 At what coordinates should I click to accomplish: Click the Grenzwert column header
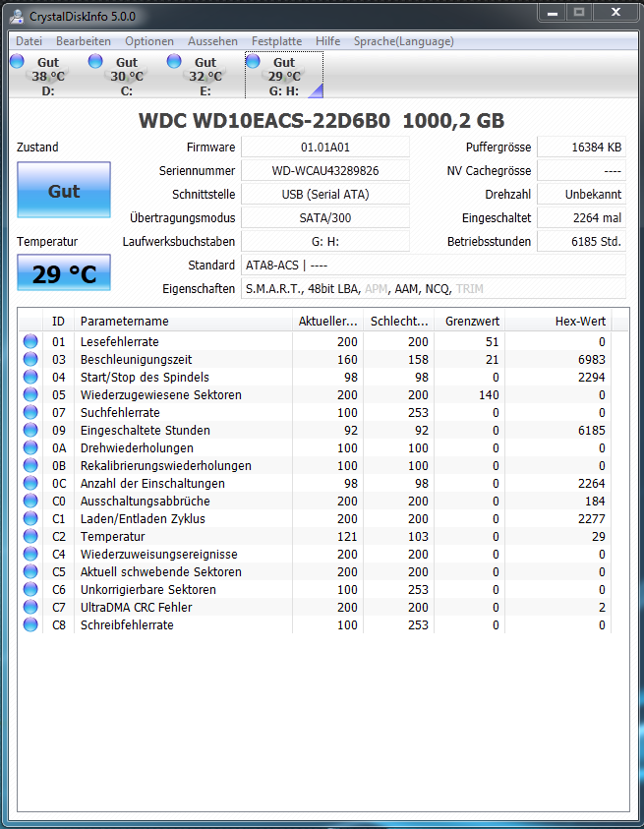click(470, 321)
